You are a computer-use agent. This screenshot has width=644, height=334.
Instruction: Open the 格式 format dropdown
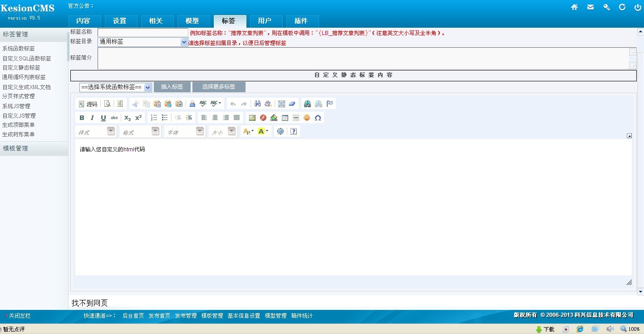140,131
